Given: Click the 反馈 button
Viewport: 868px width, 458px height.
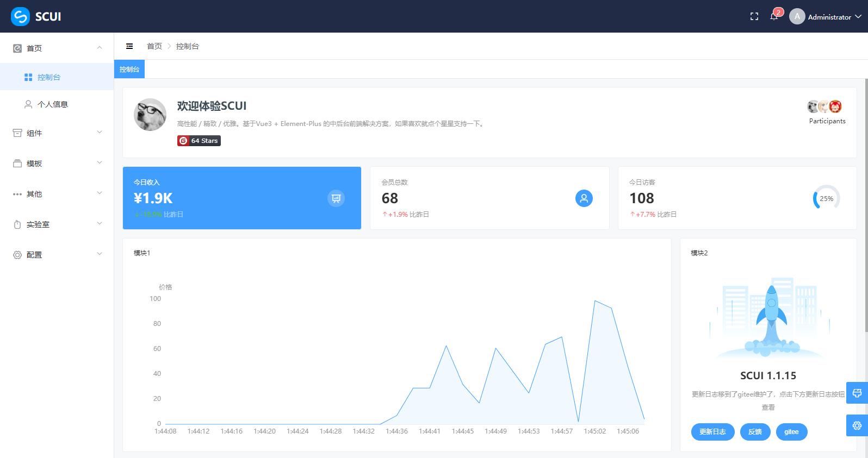Looking at the screenshot, I should tap(755, 432).
